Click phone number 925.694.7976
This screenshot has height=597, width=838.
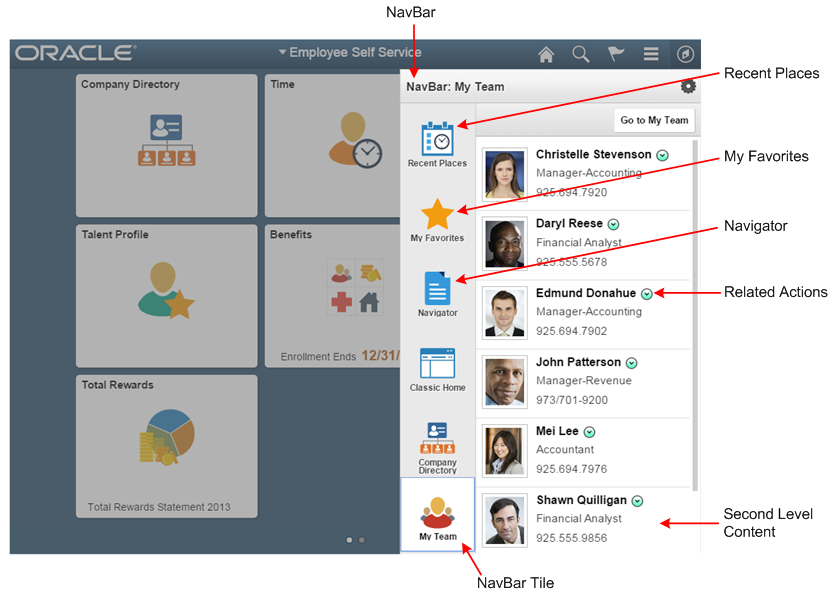pyautogui.click(x=571, y=469)
